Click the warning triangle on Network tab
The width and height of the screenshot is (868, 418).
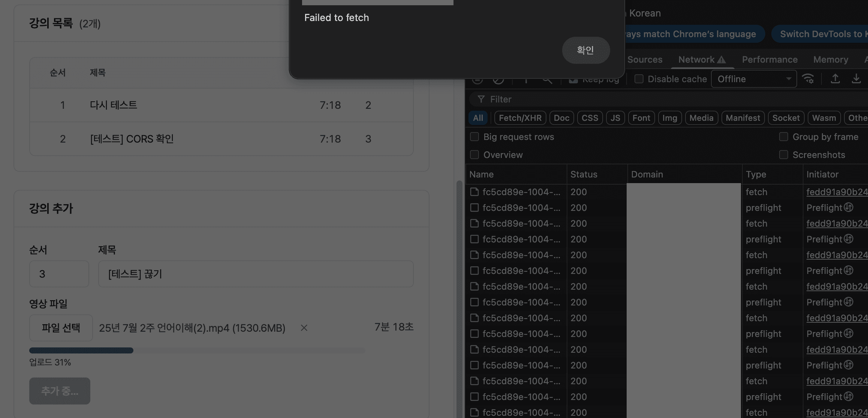(721, 60)
